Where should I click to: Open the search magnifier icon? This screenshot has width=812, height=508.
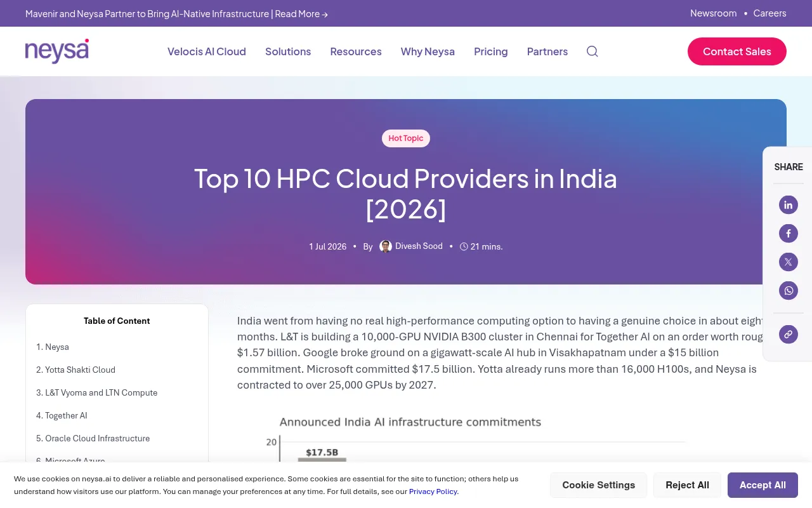592,51
